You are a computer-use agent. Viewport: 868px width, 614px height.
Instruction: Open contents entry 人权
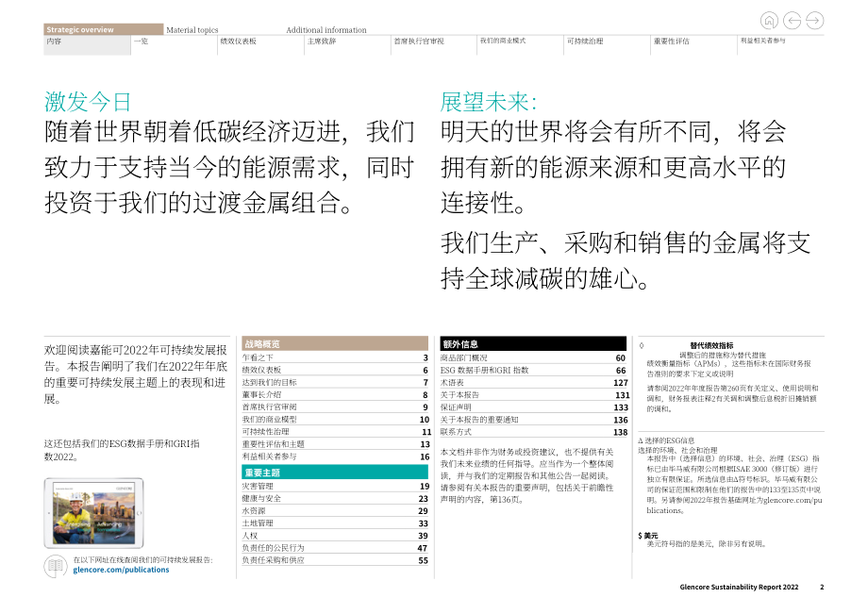click(x=335, y=536)
